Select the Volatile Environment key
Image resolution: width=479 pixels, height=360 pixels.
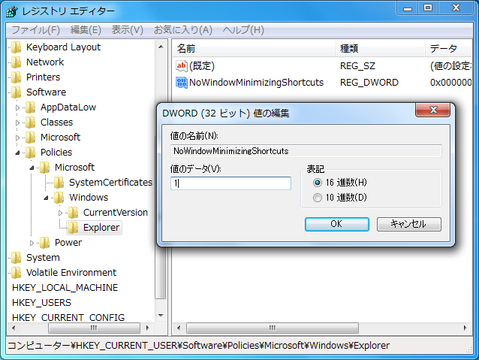click(x=71, y=273)
